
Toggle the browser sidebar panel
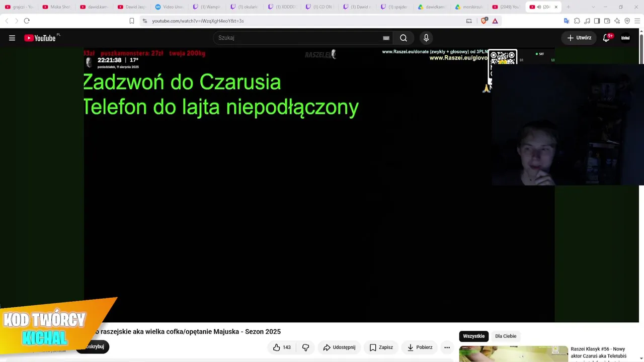[597, 21]
